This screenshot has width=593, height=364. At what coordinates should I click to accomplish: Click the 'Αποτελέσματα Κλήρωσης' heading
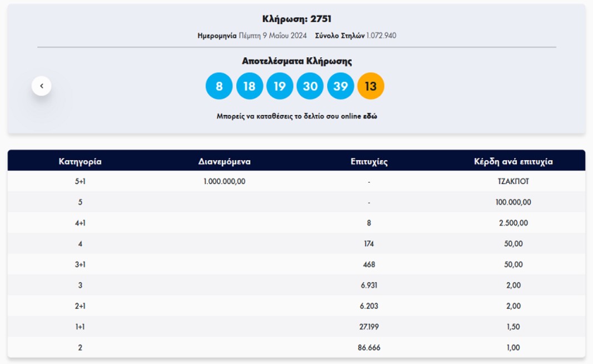[297, 61]
